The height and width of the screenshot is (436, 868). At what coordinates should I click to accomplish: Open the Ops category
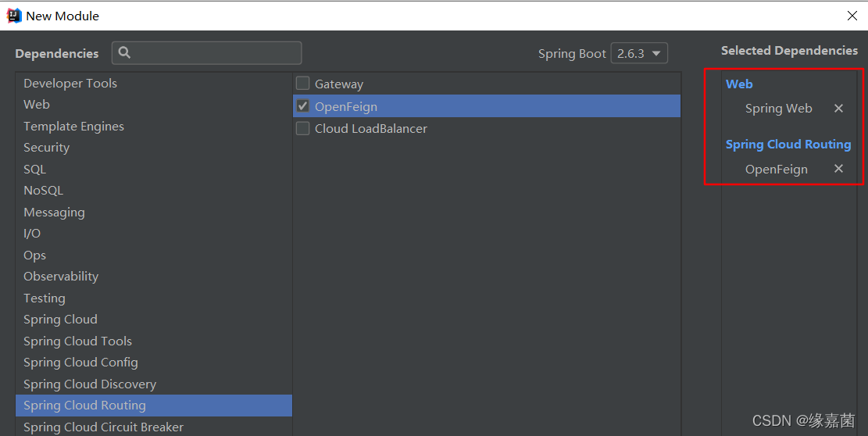[154, 255]
